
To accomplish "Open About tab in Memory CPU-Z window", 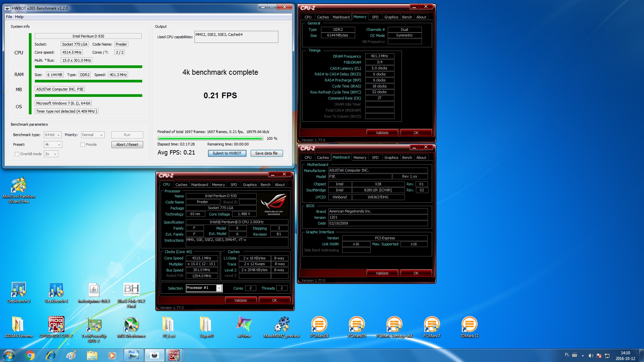I will click(421, 17).
